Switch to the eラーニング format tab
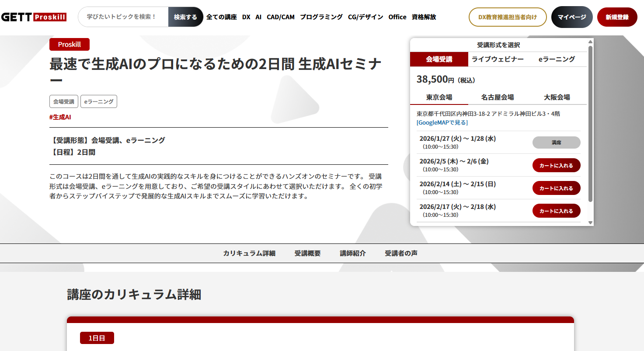The height and width of the screenshot is (351, 644). pos(556,59)
